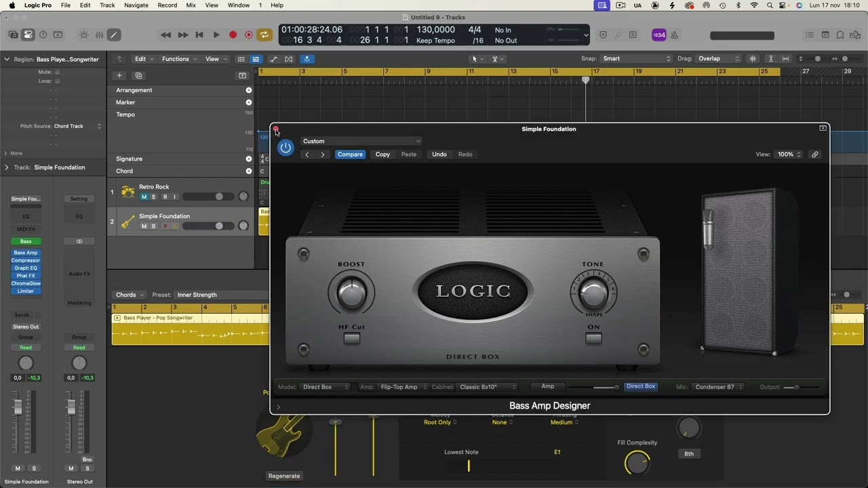Click the Duplicate Track icon
The image size is (868, 488).
pyautogui.click(x=138, y=76)
